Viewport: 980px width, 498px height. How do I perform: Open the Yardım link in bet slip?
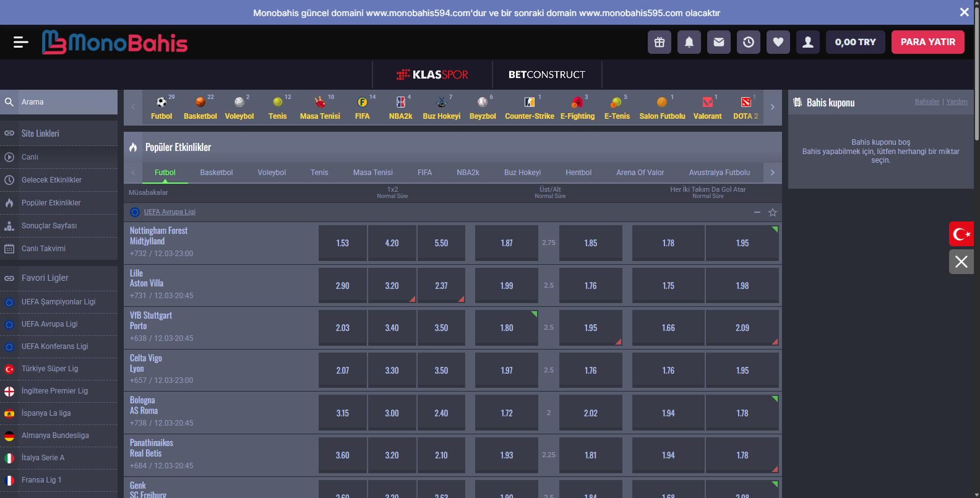(956, 101)
